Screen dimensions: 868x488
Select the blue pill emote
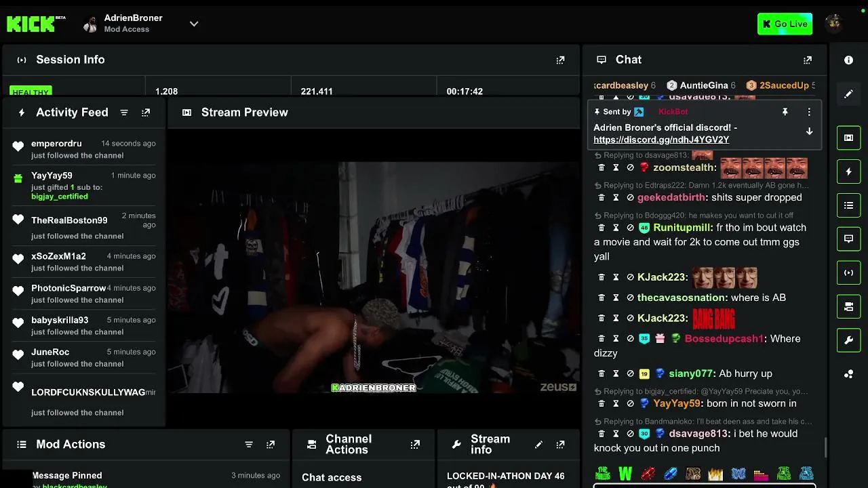[x=671, y=473]
